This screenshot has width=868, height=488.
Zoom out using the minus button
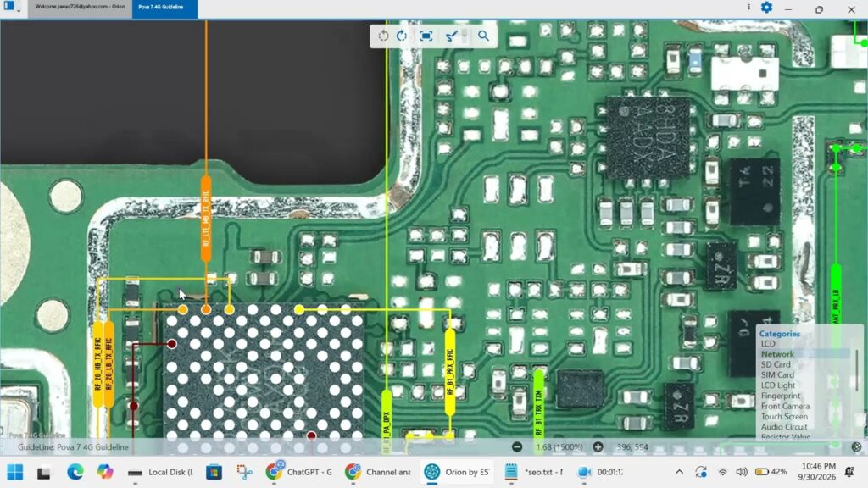[517, 447]
